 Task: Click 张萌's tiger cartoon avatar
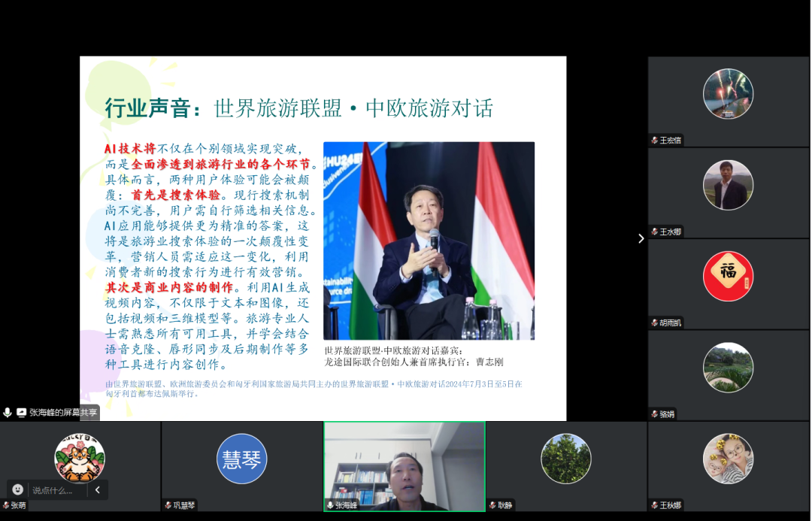point(80,459)
